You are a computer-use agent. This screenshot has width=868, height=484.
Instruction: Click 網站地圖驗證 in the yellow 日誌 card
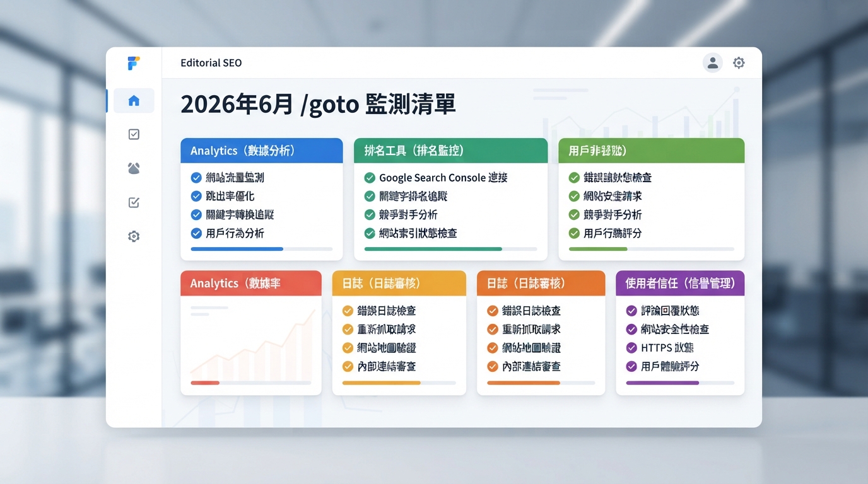[387, 348]
